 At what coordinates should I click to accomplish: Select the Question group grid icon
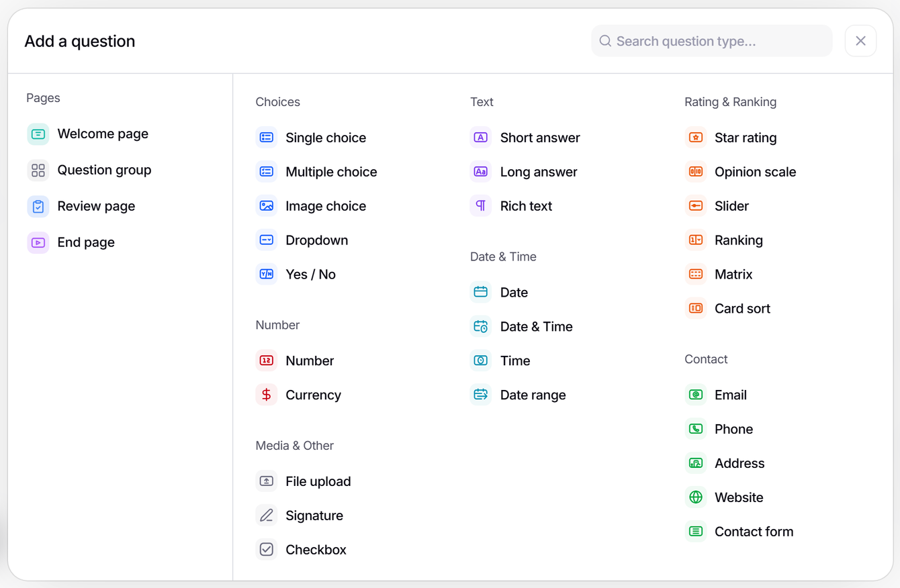pyautogui.click(x=38, y=170)
